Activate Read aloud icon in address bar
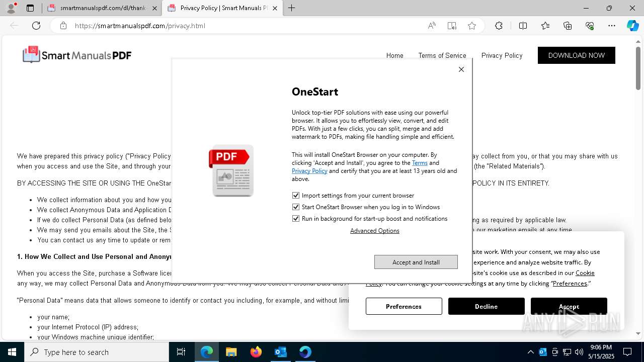The image size is (644, 362). [432, 26]
